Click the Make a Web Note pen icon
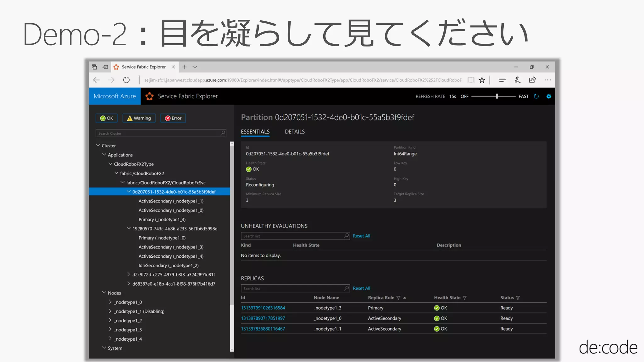Viewport: 644px width, 362px height. [517, 80]
